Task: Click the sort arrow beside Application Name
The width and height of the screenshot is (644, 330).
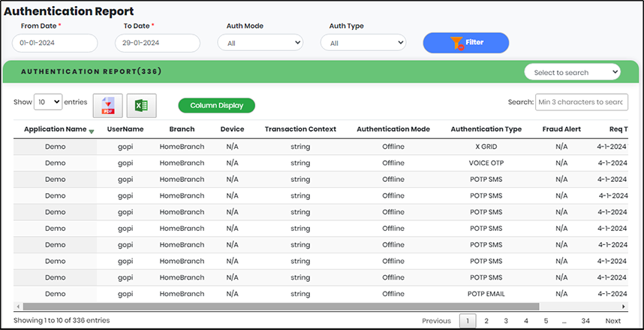Action: [x=92, y=131]
